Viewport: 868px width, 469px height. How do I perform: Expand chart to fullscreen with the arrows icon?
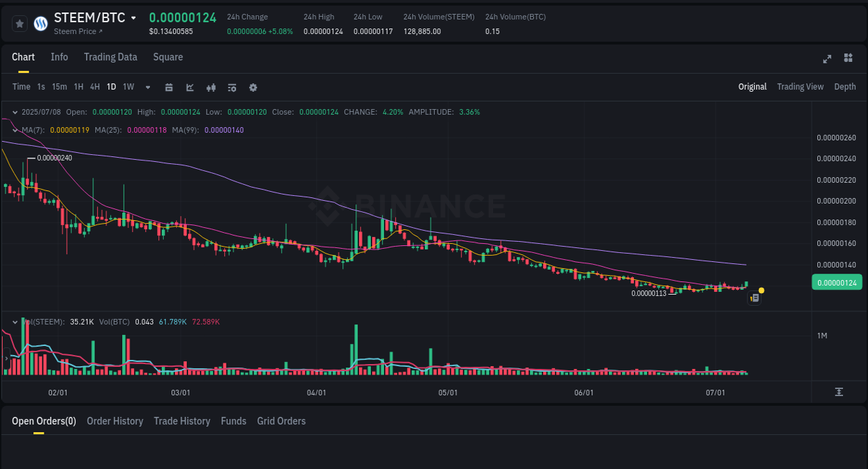click(826, 58)
